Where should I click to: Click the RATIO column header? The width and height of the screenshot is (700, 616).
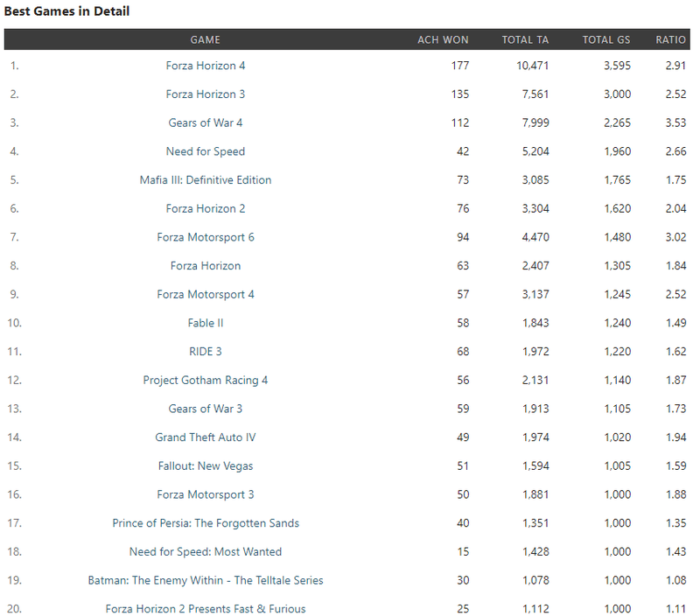(x=670, y=39)
